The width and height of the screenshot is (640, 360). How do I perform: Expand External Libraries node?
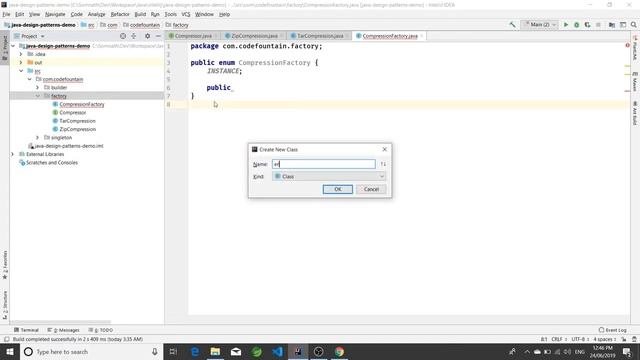coord(13,154)
